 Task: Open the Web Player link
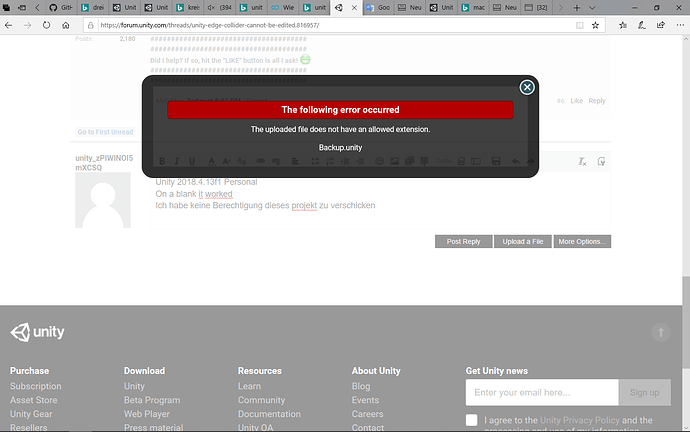coord(147,414)
